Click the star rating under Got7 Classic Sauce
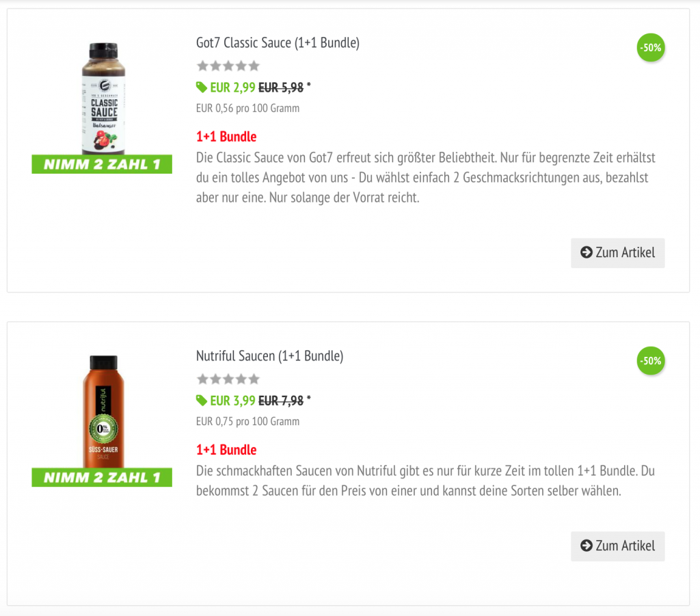The width and height of the screenshot is (700, 616). click(228, 66)
